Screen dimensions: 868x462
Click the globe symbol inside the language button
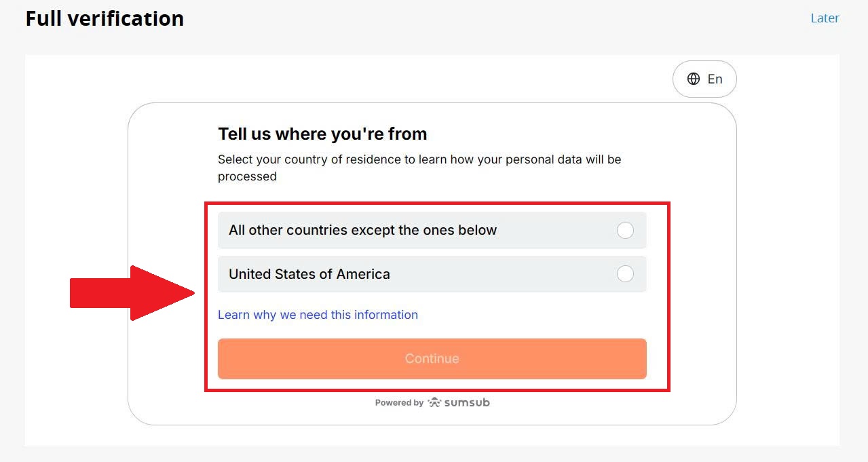click(694, 79)
